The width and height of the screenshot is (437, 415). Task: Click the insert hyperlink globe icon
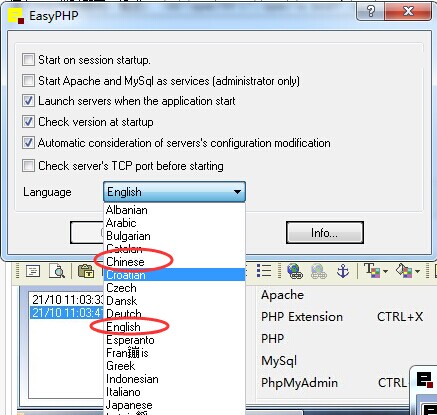pyautogui.click(x=295, y=271)
